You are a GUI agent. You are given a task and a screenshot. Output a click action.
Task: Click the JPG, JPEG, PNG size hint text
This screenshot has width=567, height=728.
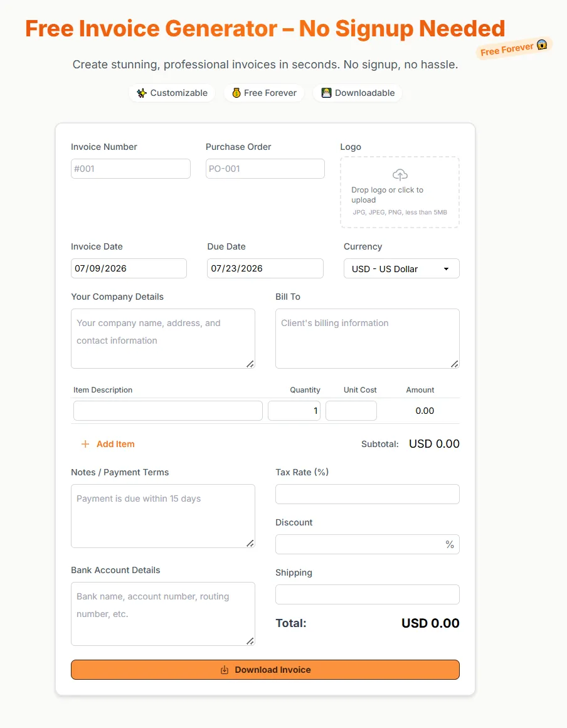[400, 212]
